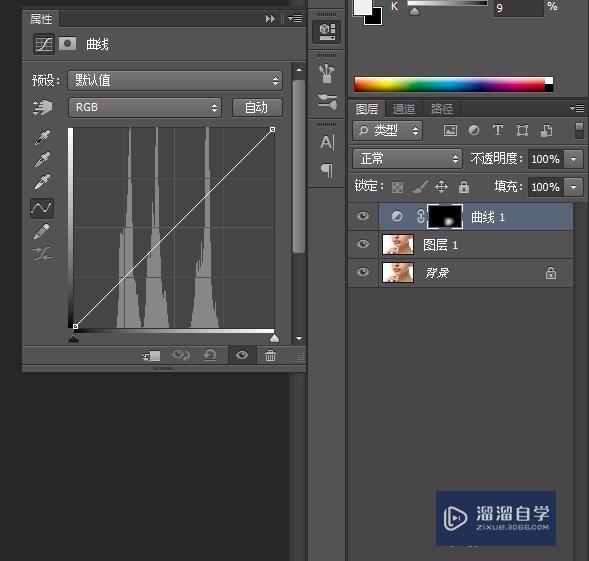Delete the adjustment layer with trash icon
The width and height of the screenshot is (589, 561).
pyautogui.click(x=270, y=355)
